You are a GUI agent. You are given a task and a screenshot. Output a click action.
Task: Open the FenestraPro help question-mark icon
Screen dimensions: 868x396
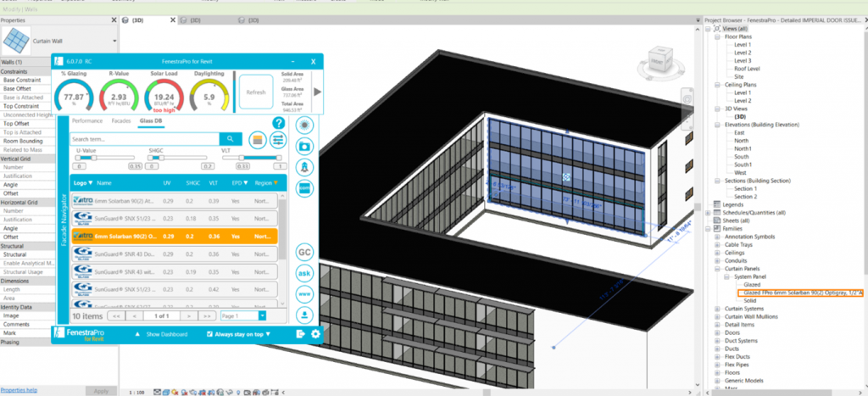pyautogui.click(x=278, y=123)
